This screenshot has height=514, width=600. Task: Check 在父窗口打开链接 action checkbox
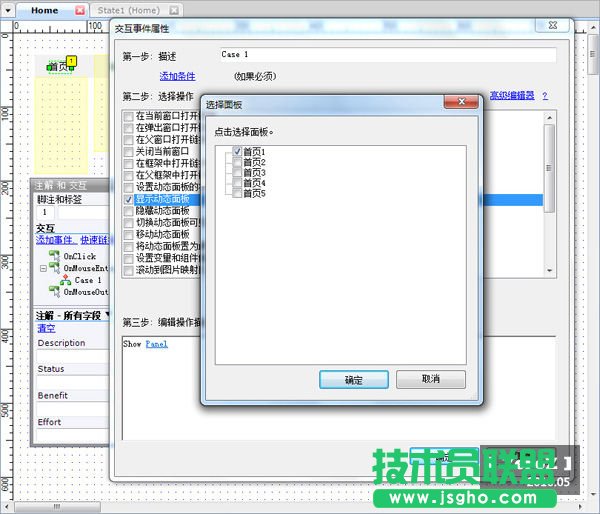[x=129, y=140]
